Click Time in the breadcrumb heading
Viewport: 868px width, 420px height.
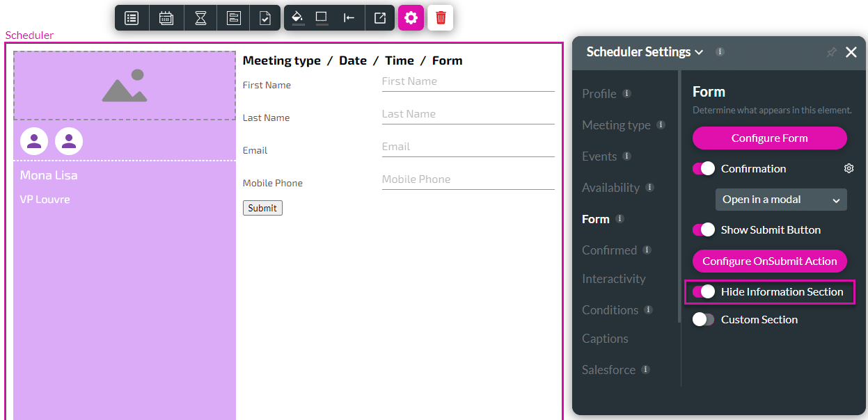(x=400, y=60)
